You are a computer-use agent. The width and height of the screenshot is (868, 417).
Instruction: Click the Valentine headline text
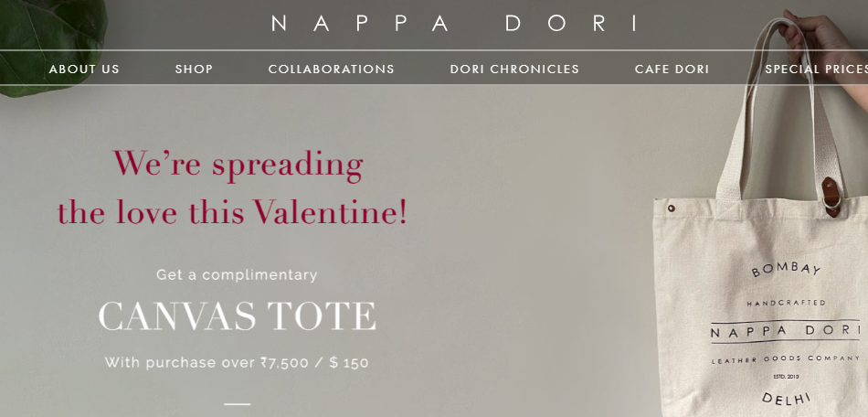coord(233,188)
